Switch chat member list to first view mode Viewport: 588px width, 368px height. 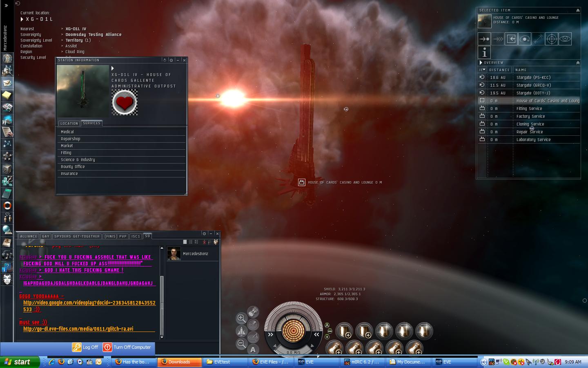click(x=185, y=242)
